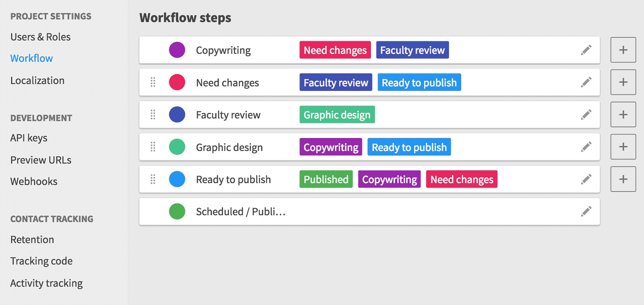This screenshot has height=305, width=644.
Task: Select the Workflow sidebar item
Action: pyautogui.click(x=31, y=58)
